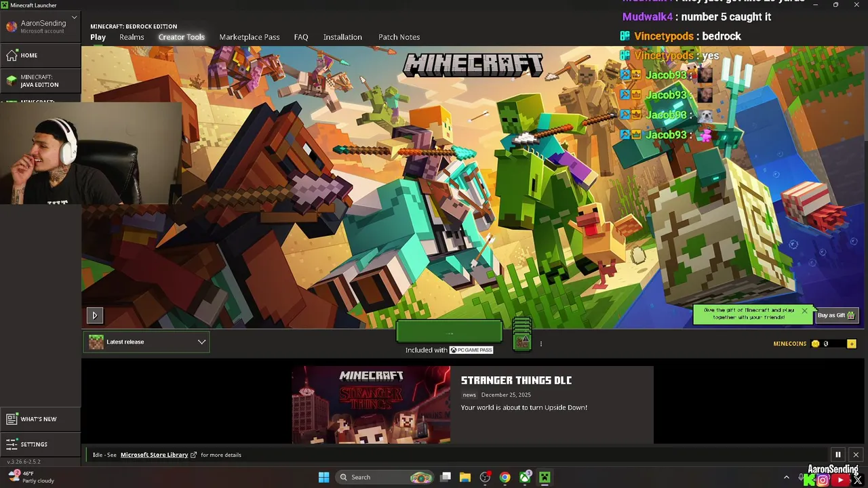Switch to the Realms tab
868x488 pixels.
pos(132,37)
